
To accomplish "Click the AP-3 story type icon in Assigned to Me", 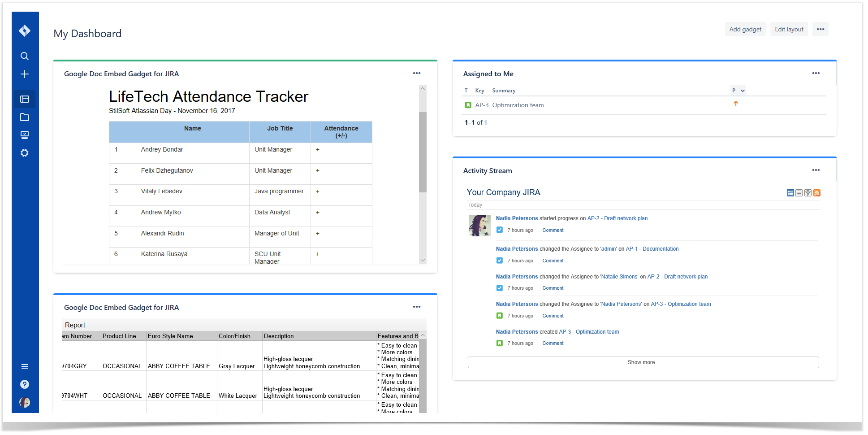I will pos(468,105).
